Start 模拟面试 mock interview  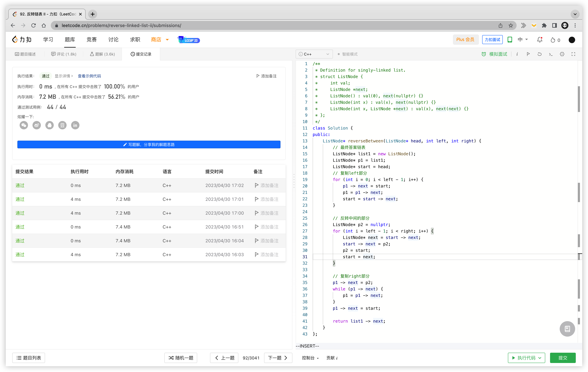[494, 54]
